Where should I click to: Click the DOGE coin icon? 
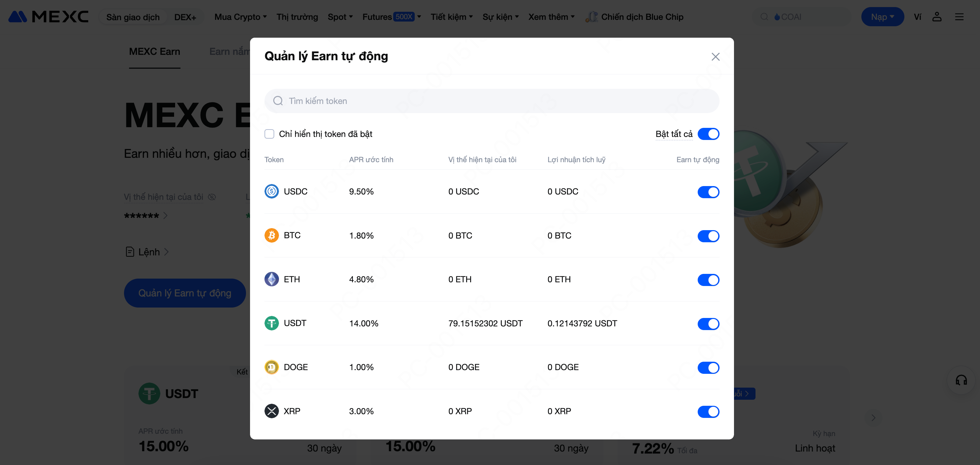pos(271,367)
